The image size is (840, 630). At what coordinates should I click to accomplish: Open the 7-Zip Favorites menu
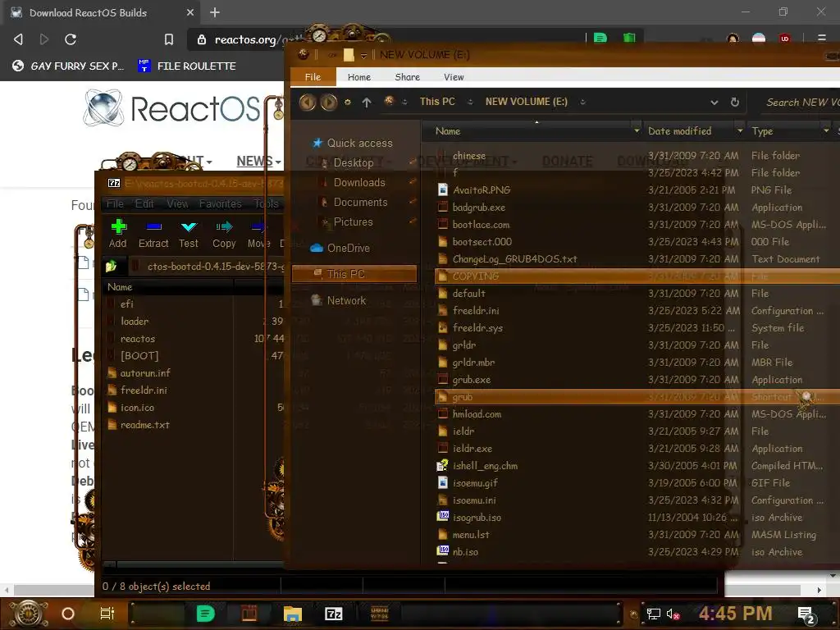(x=220, y=203)
